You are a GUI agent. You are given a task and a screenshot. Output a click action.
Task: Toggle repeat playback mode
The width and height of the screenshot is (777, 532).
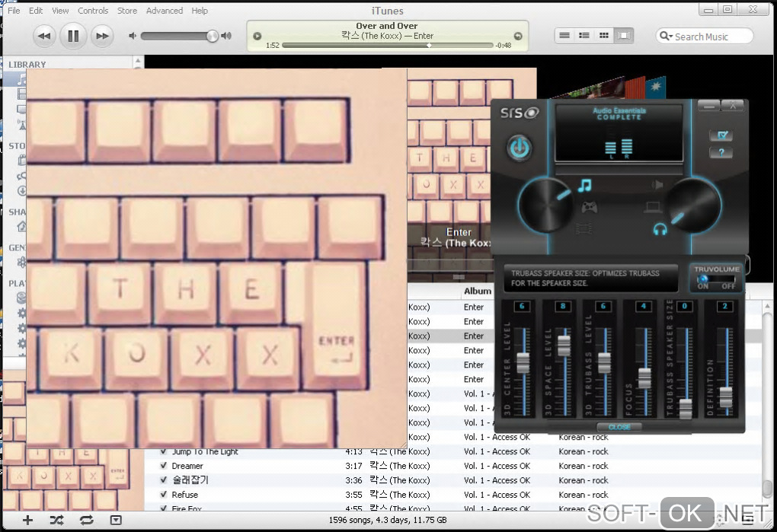86,520
